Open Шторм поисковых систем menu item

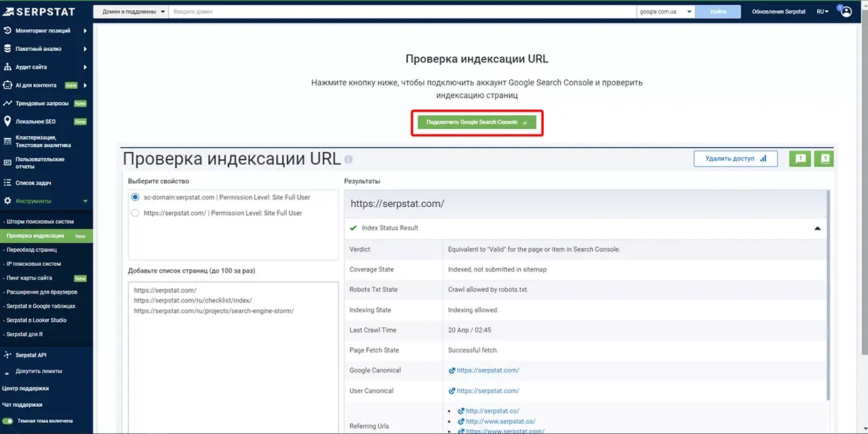point(40,222)
